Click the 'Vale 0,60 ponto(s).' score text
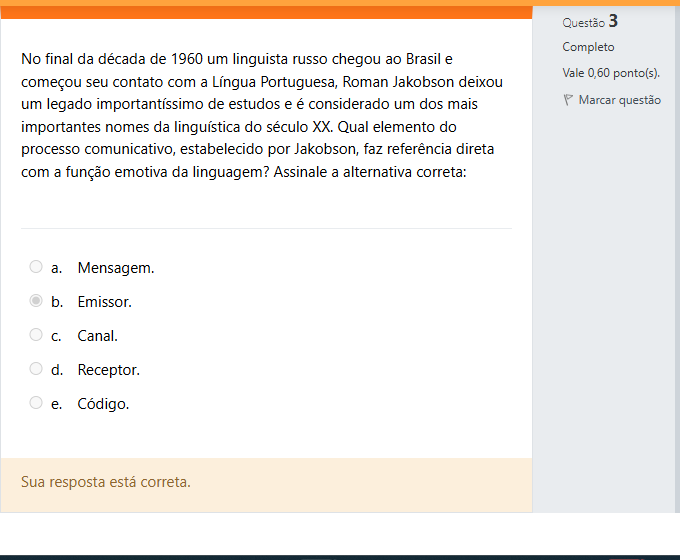This screenshot has height=560, width=680. 611,73
